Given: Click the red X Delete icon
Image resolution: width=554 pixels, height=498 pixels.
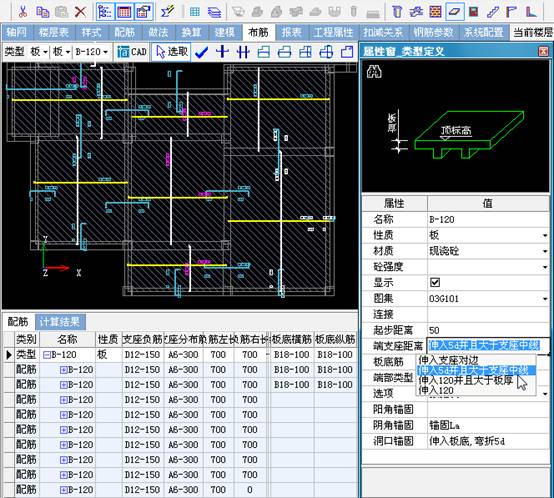Looking at the screenshot, I should point(81,12).
